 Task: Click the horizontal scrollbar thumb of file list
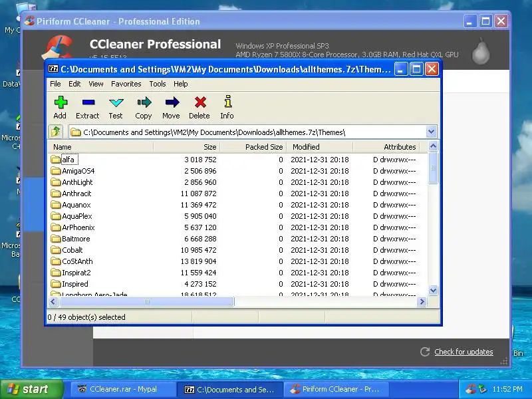(x=146, y=301)
